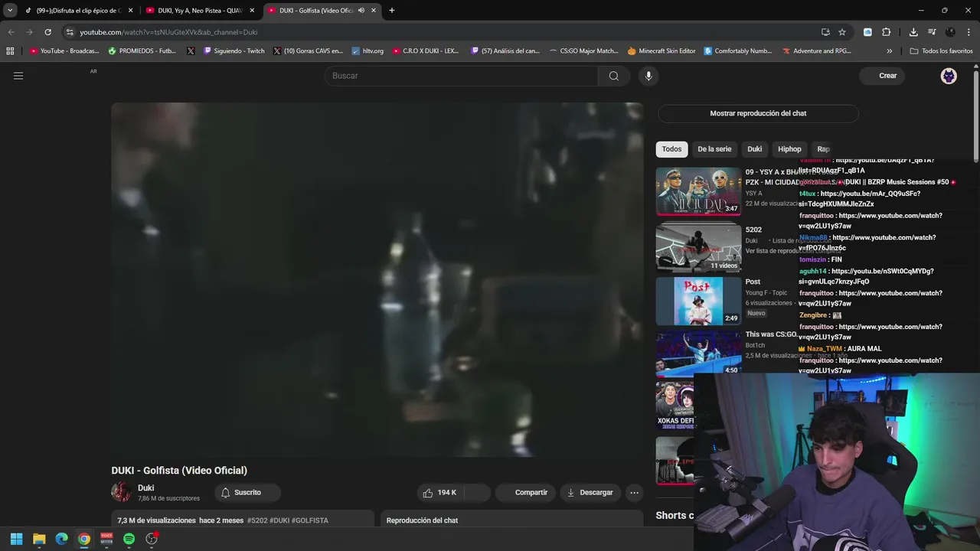
Task: Select the Hiphop filter chip
Action: tap(789, 149)
